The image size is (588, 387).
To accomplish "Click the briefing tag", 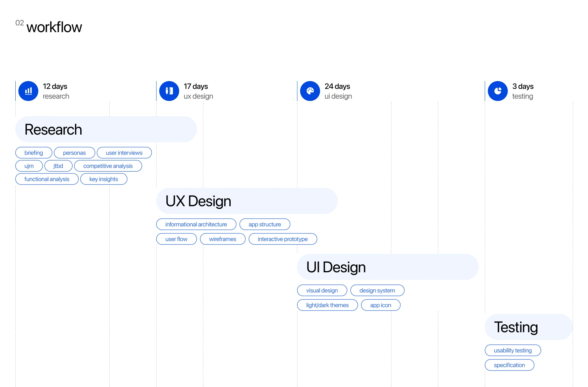I will [34, 153].
